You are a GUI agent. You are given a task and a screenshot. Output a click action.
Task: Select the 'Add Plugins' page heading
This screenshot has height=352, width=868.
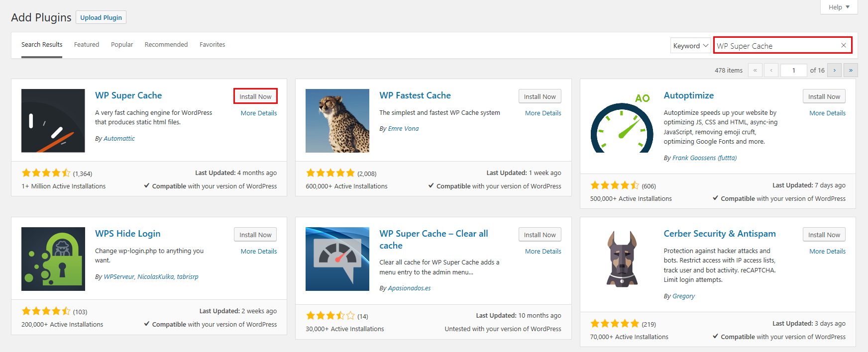pos(41,17)
